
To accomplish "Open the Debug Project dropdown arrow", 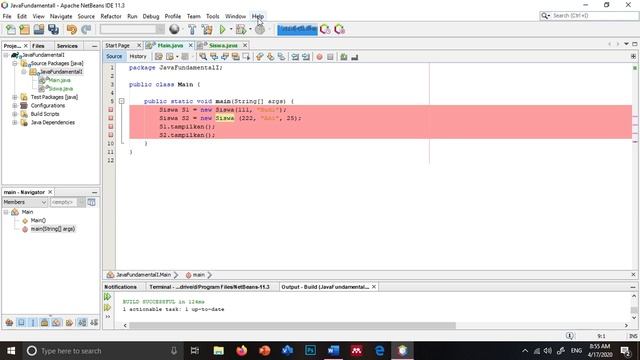I will click(250, 29).
